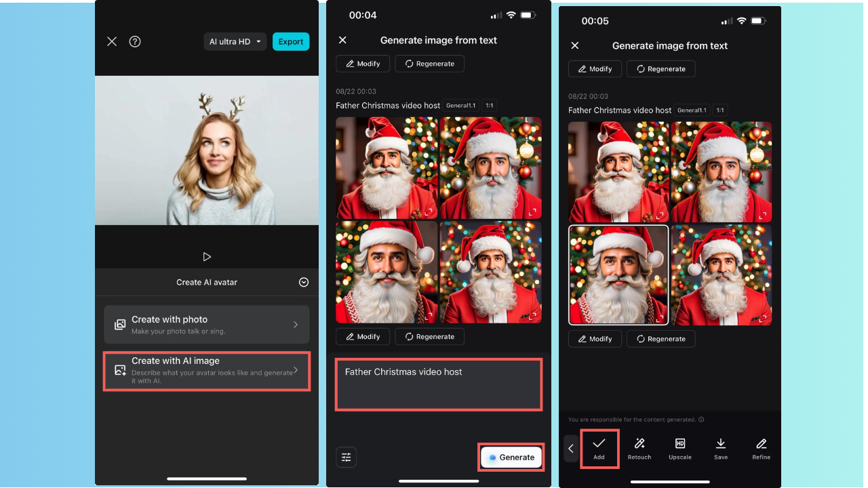The image size is (868, 488).
Task: Open the generation settings sliders icon
Action: (x=347, y=457)
